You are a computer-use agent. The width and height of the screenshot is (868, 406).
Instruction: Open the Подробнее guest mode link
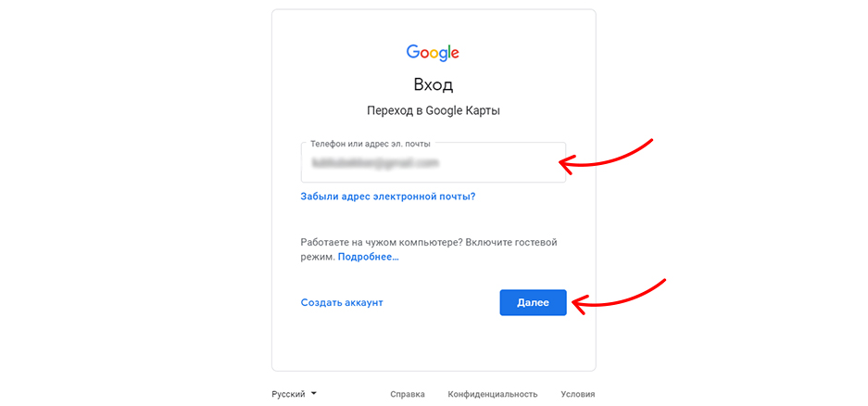click(x=368, y=257)
